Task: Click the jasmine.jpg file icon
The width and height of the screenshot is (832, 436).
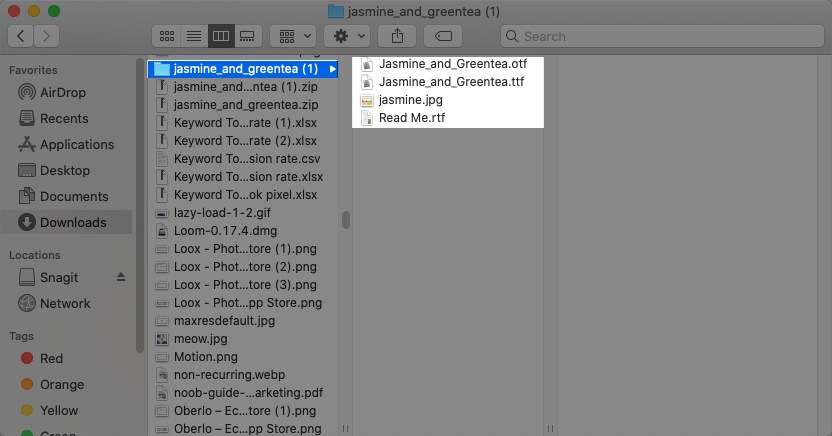Action: (367, 100)
